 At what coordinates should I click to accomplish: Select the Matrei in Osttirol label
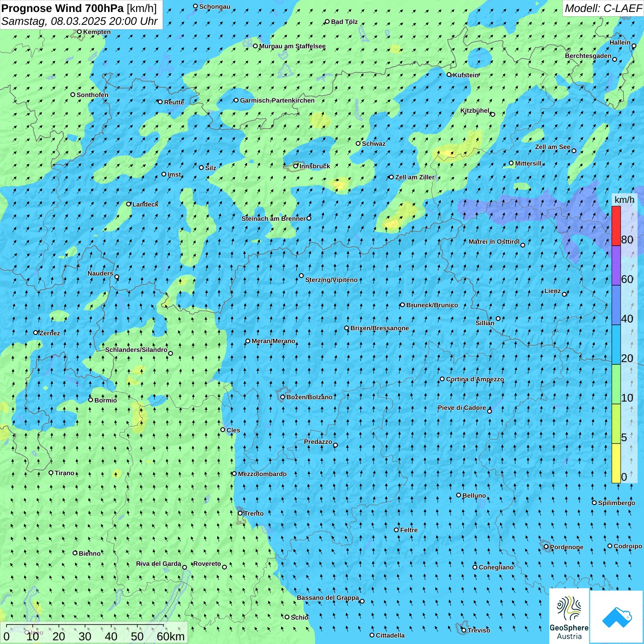494,241
